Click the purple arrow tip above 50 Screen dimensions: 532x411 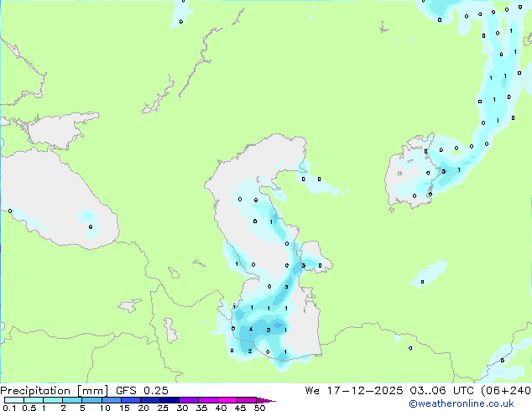pyautogui.click(x=266, y=400)
